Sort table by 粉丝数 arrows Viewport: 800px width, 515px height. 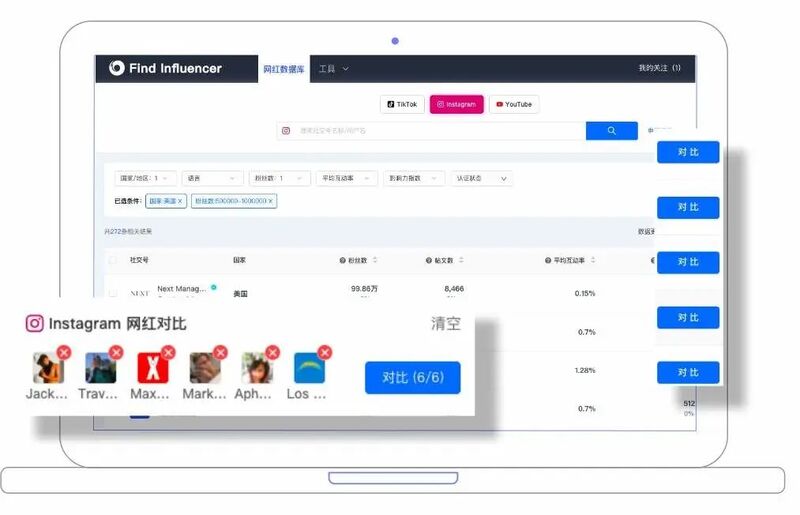[x=375, y=260]
